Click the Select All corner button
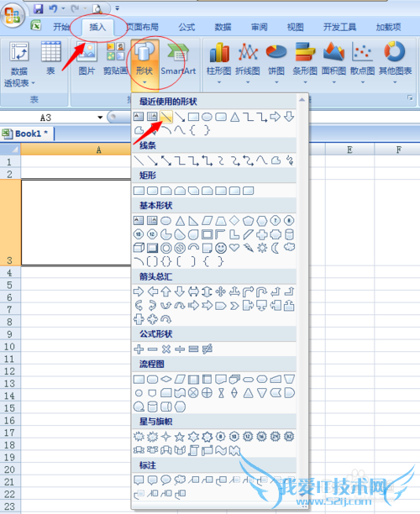Viewport: 420px width, 514px height. 10,149
